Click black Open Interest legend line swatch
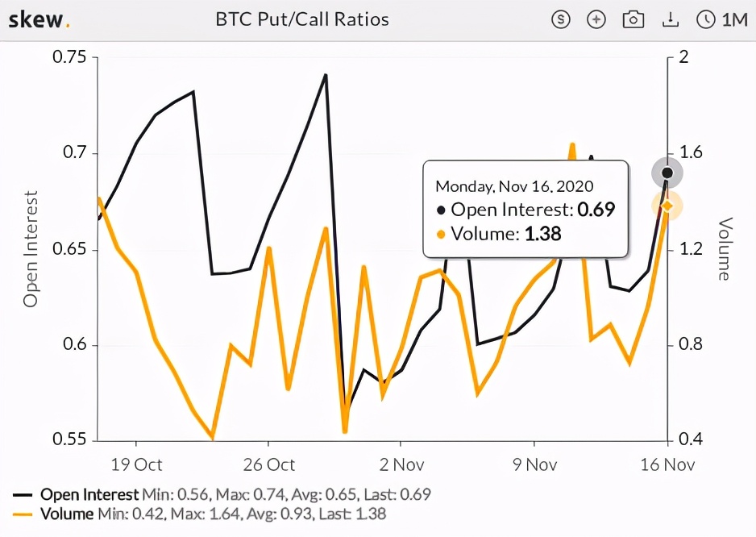 click(23, 495)
